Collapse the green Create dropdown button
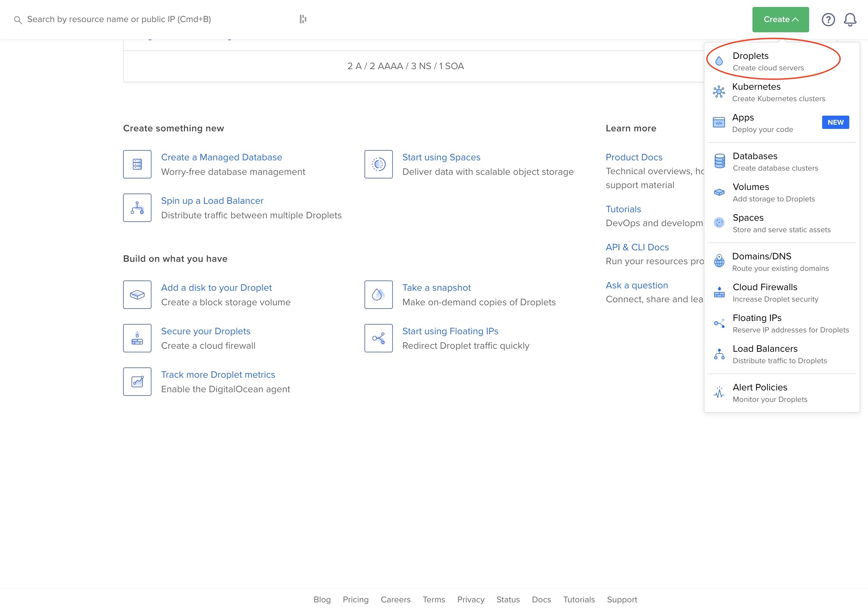Screen dimensions: 868x609 click(780, 19)
